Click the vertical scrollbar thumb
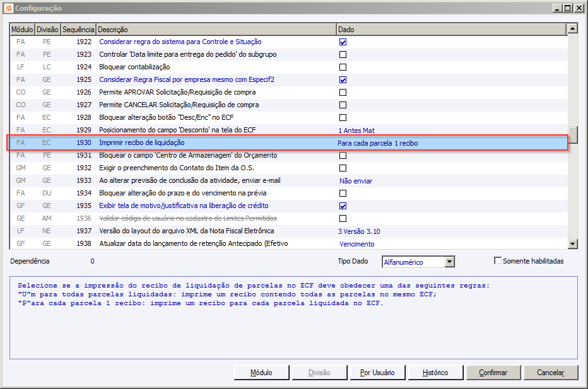The image size is (588, 389). point(572,135)
